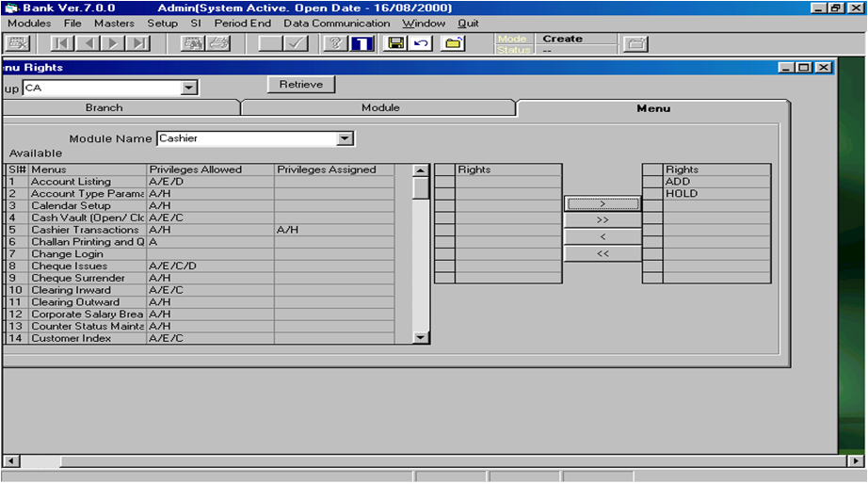The image size is (868, 484).
Task: Click the Bank application title bar icon
Action: click(x=10, y=8)
